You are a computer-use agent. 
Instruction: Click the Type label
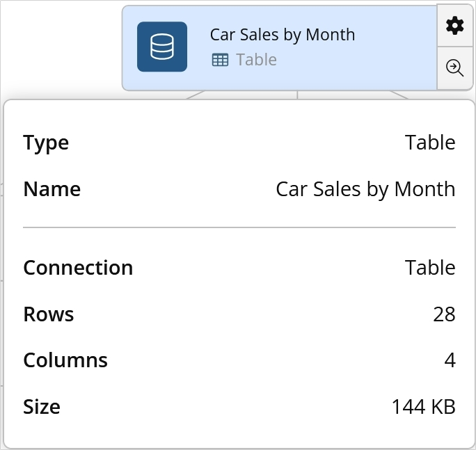(46, 143)
